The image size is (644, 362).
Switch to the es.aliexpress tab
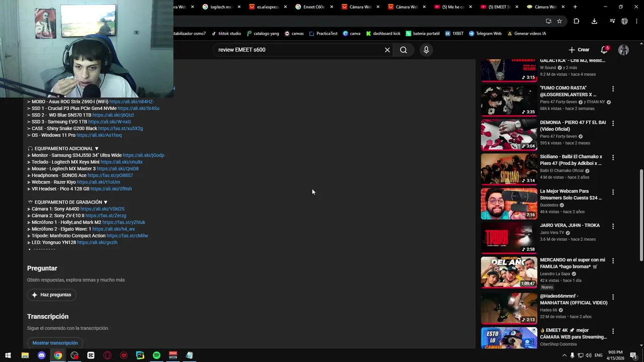point(264,7)
